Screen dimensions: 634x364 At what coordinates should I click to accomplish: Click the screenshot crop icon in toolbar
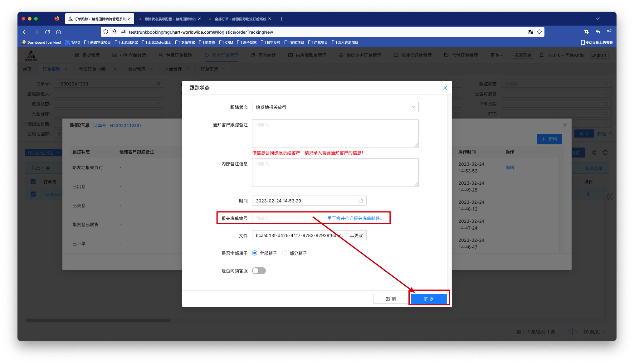[586, 32]
